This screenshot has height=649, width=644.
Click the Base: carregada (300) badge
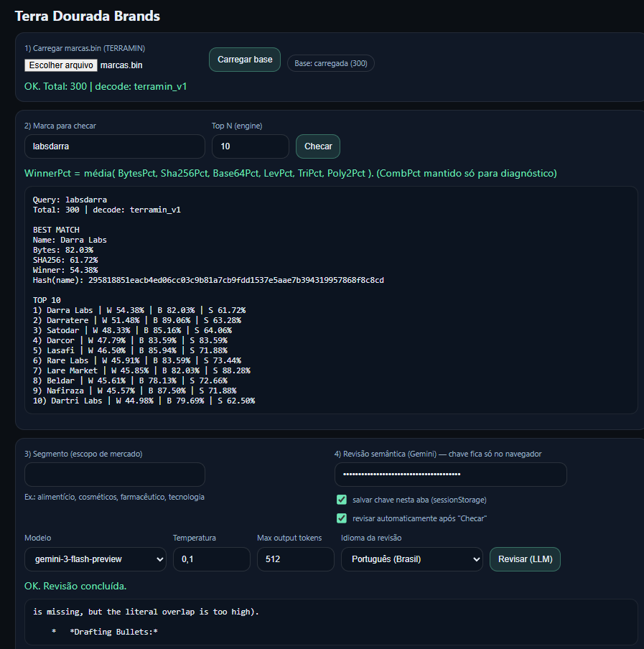pos(331,63)
